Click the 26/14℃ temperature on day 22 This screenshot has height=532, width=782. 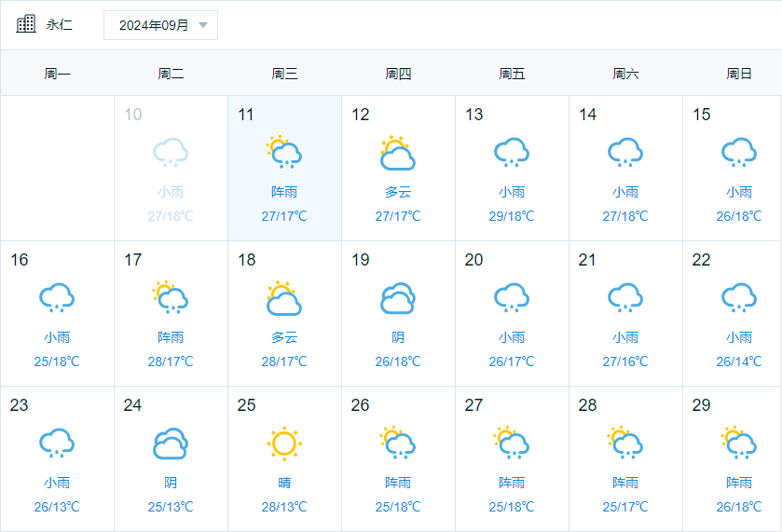(738, 361)
